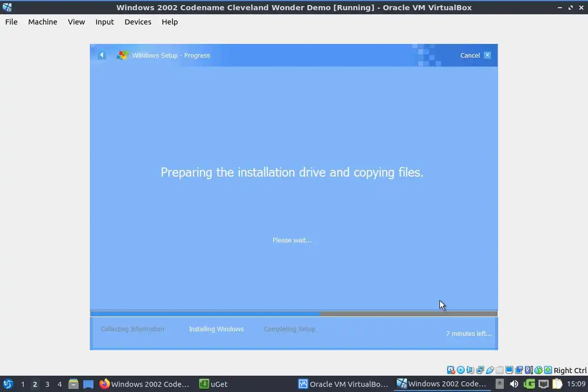Open the Machine menu

43,22
